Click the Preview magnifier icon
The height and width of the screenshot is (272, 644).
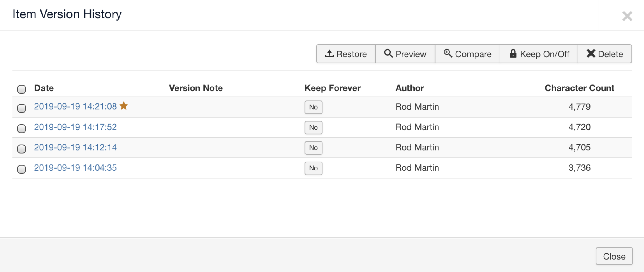388,53
